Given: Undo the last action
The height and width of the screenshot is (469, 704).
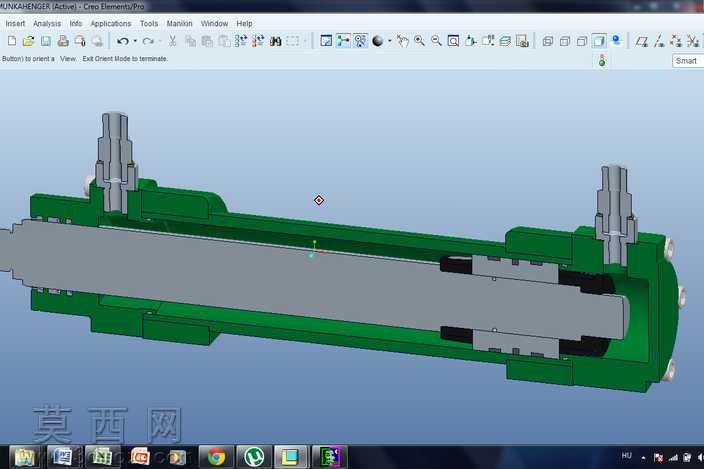Looking at the screenshot, I should pos(122,41).
